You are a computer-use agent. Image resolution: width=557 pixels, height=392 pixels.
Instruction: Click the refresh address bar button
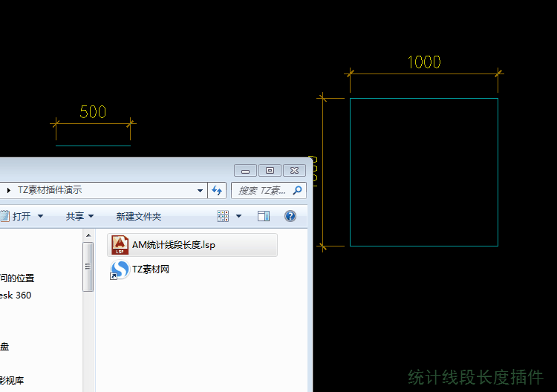pos(217,191)
